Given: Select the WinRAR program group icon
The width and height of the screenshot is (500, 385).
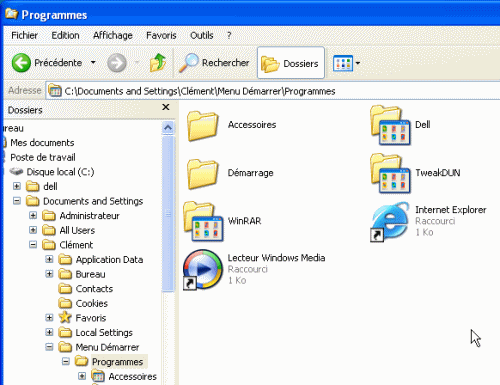Looking at the screenshot, I should [x=203, y=221].
